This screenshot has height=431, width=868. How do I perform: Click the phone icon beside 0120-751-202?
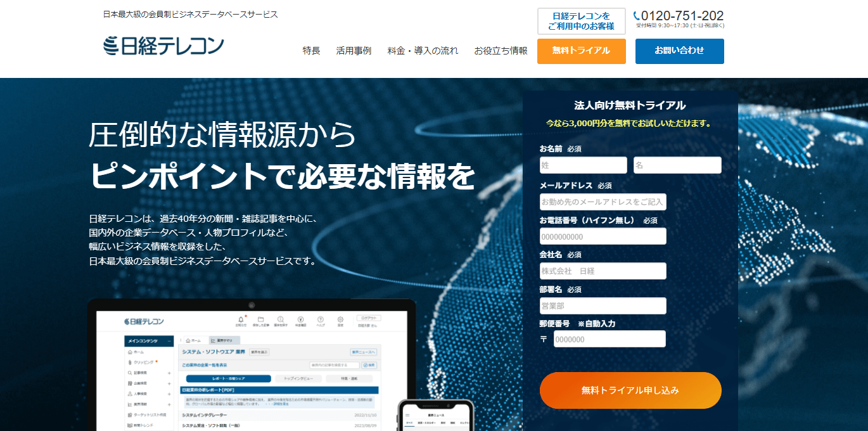pos(636,16)
